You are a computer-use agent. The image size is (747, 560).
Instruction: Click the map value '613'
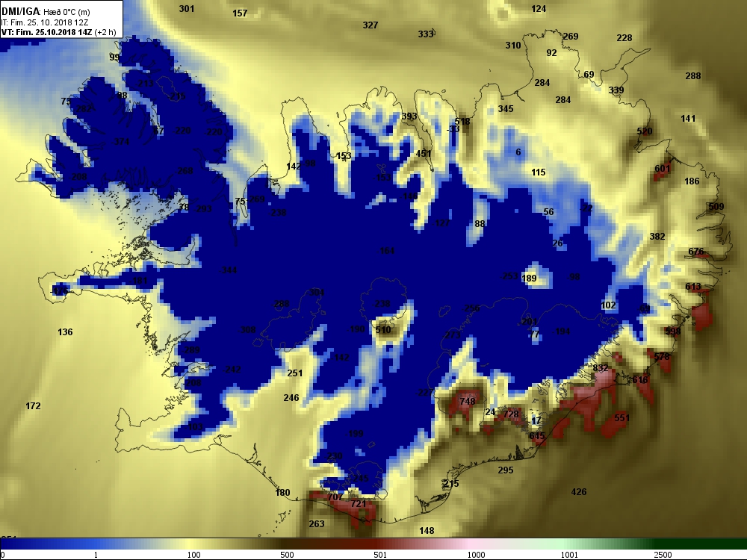click(x=693, y=286)
